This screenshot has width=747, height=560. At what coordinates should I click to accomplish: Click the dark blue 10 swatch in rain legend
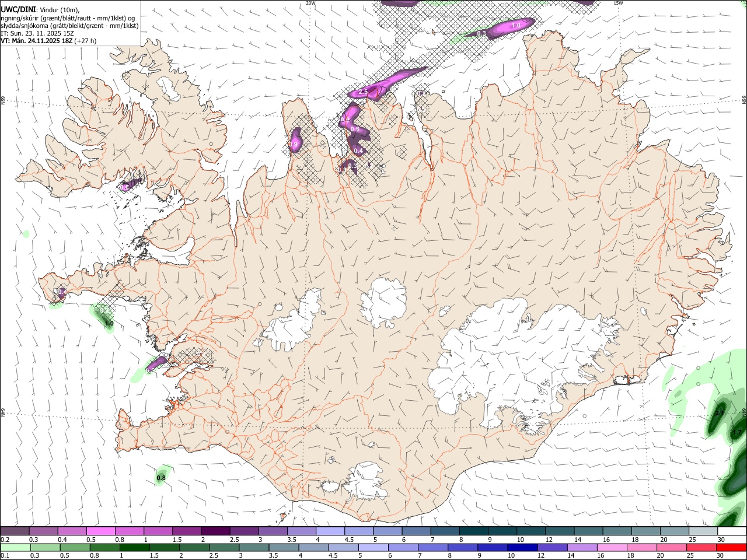coord(522,547)
